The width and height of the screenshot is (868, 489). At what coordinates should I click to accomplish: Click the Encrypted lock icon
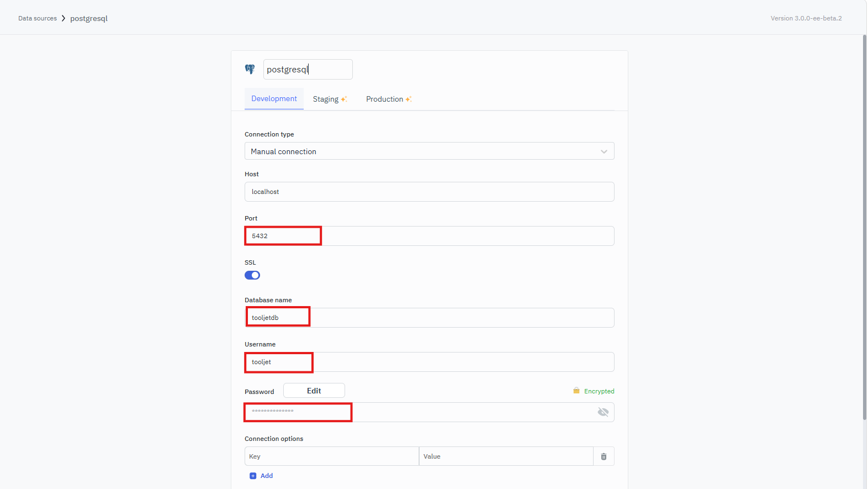(x=576, y=391)
